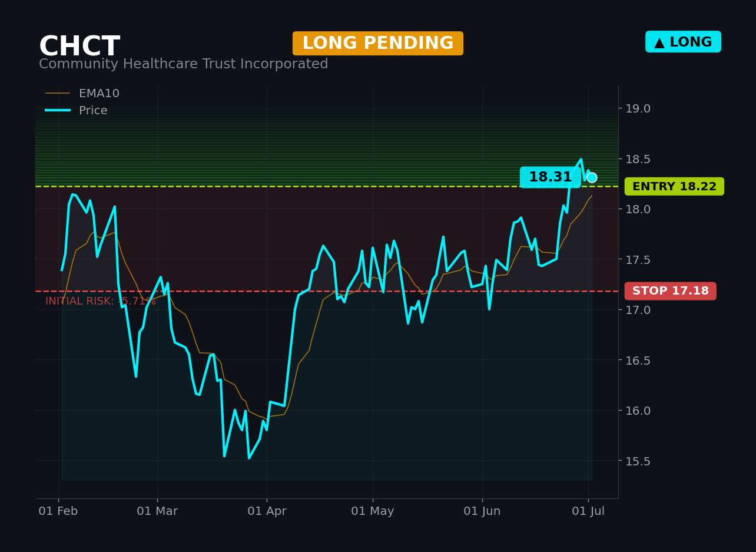Click the 01 May axis label
This screenshot has width=756, height=552.
[x=373, y=511]
